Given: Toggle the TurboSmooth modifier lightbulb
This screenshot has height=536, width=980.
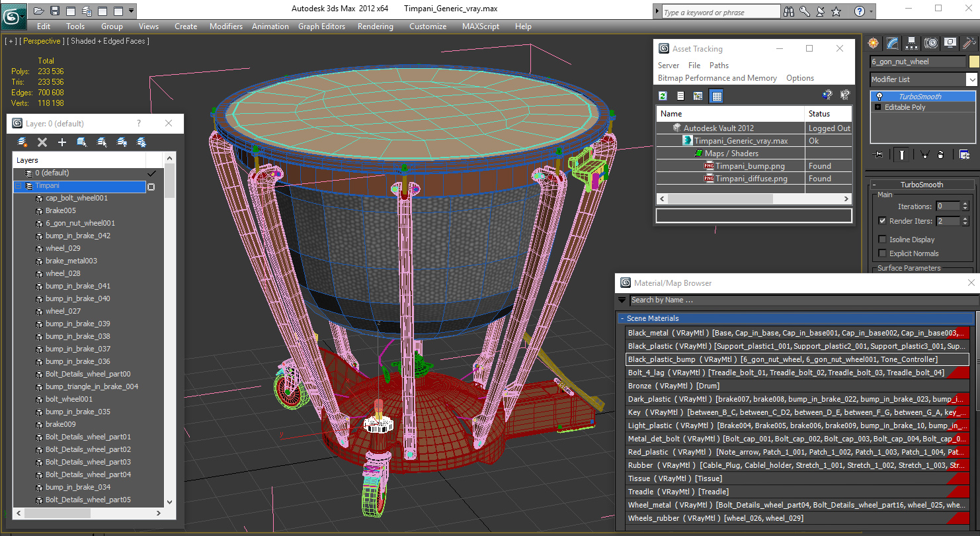Looking at the screenshot, I should click(879, 97).
